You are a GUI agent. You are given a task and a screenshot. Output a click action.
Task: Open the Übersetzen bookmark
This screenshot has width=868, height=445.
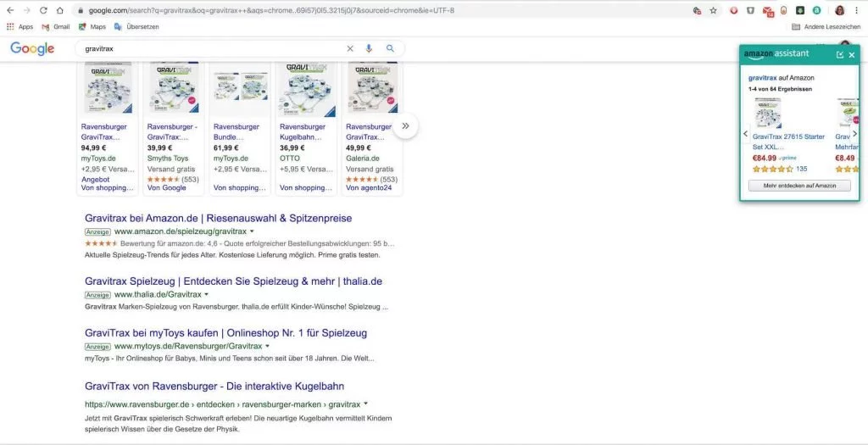(x=136, y=26)
